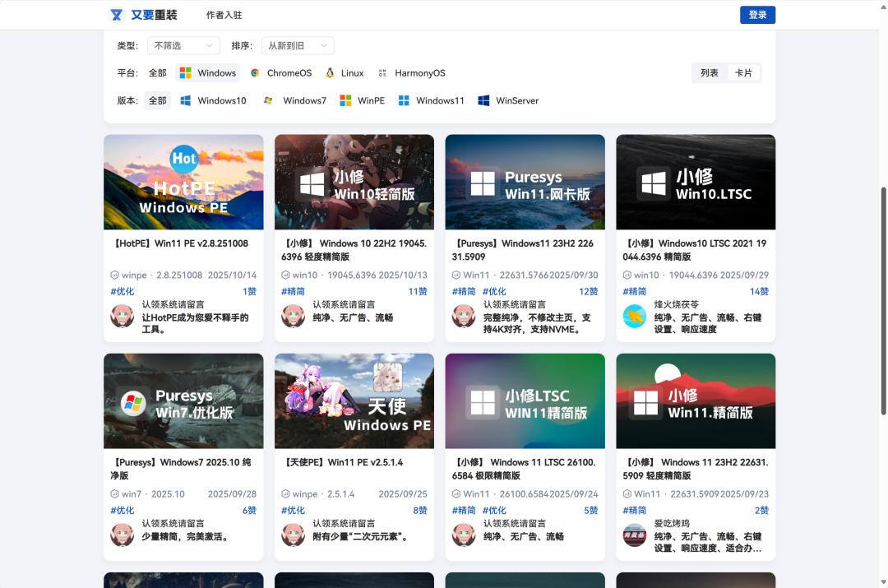Select the WinPE version filter icon
This screenshot has height=588, width=888.
point(348,100)
